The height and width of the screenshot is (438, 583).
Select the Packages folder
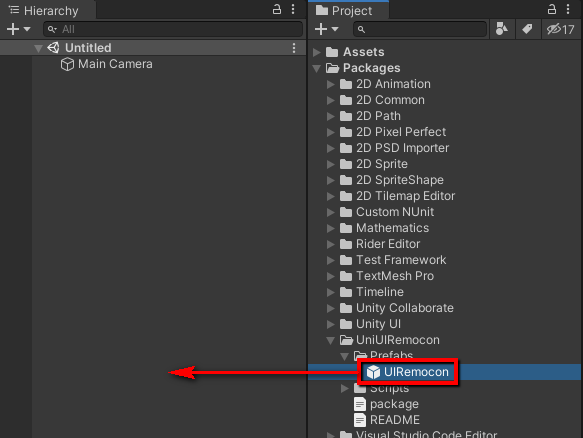pos(371,68)
